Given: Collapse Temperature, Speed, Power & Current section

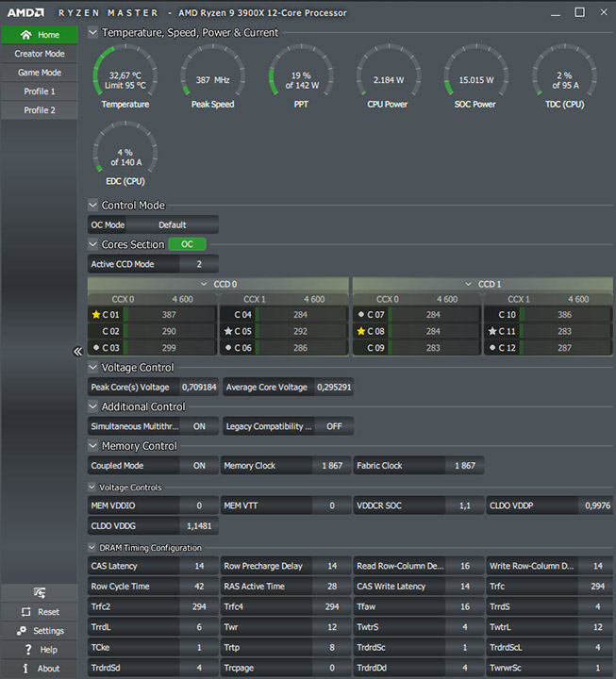Looking at the screenshot, I should click(x=92, y=32).
